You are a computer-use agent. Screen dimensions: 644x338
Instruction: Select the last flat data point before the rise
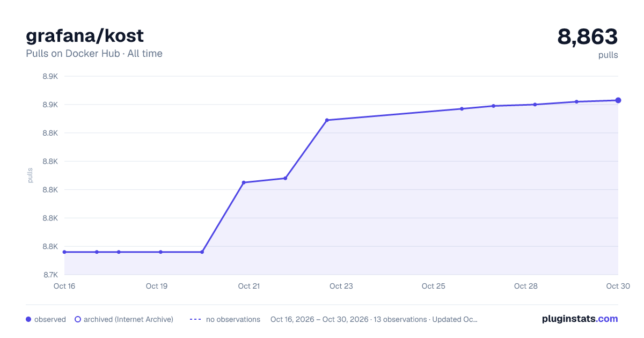pos(202,252)
